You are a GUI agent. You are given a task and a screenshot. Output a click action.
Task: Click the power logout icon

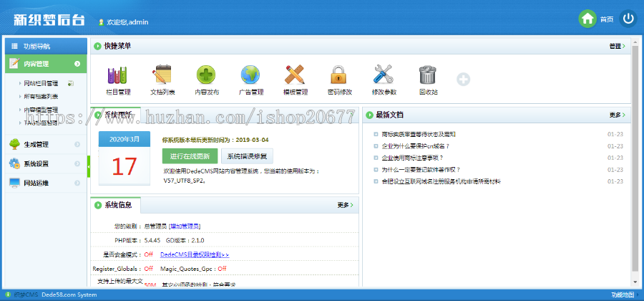[628, 19]
